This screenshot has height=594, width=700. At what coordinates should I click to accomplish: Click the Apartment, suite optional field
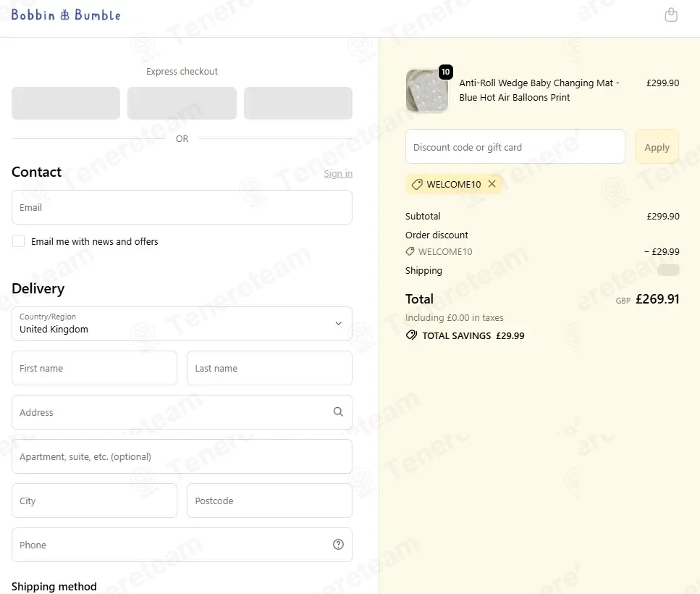pos(182,456)
